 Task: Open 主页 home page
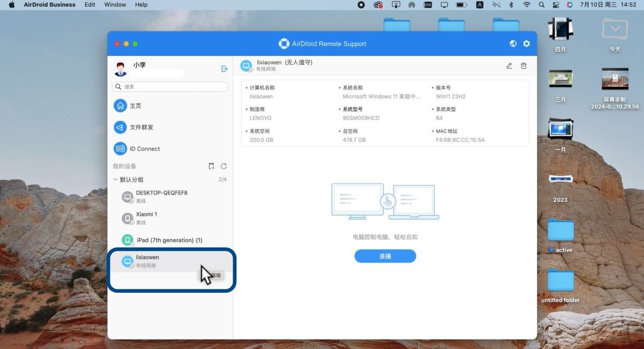click(x=170, y=105)
